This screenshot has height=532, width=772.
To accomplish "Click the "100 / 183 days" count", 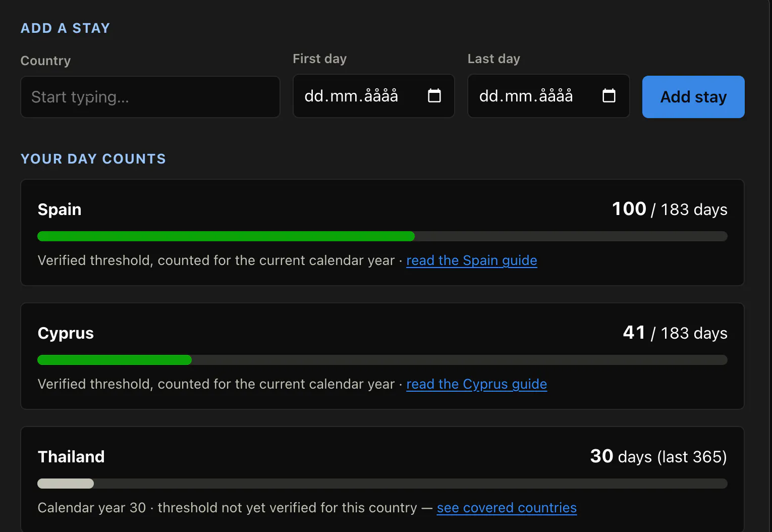I will click(670, 209).
